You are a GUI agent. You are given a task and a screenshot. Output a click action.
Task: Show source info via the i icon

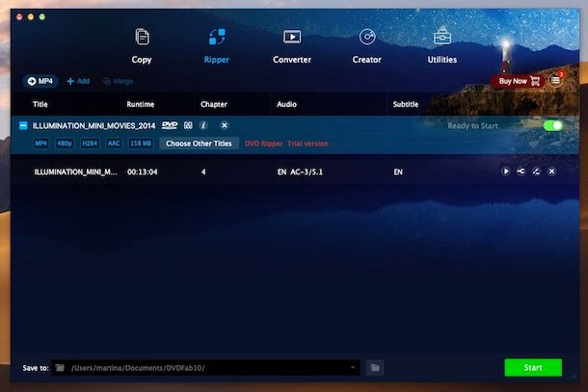point(203,125)
